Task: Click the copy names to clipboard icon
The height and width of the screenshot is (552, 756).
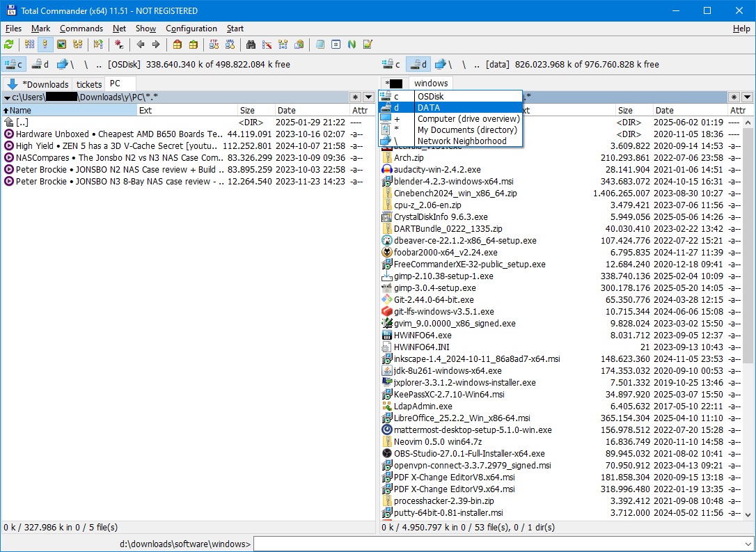Action: [x=299, y=45]
